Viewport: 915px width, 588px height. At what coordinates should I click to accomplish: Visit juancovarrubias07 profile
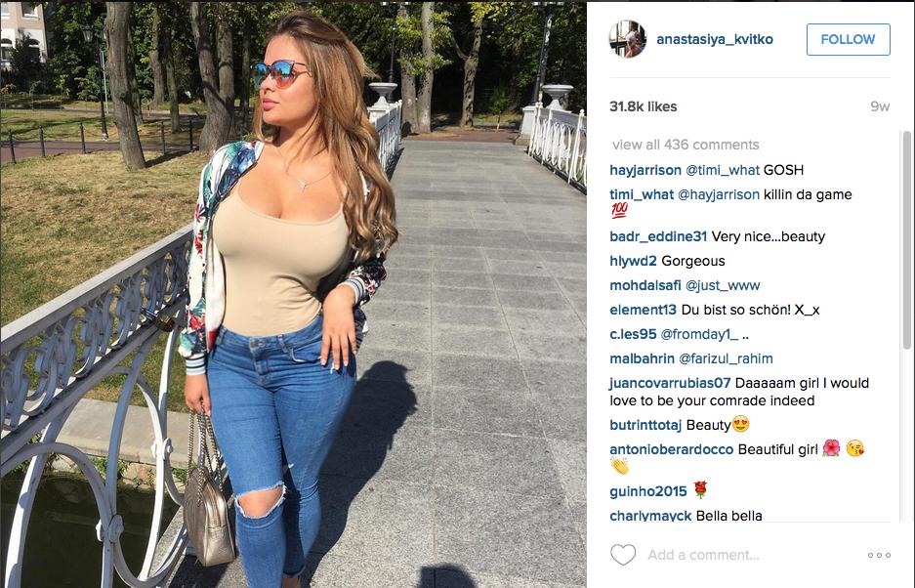point(670,383)
